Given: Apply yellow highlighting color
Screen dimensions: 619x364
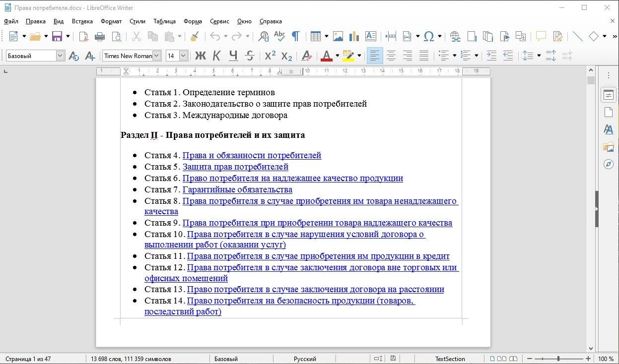Looking at the screenshot, I should [x=348, y=56].
